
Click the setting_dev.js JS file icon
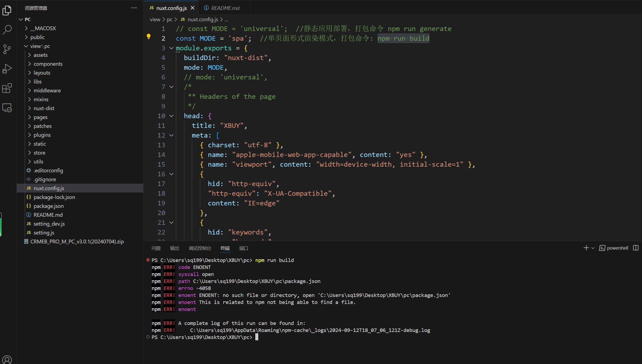(29, 224)
